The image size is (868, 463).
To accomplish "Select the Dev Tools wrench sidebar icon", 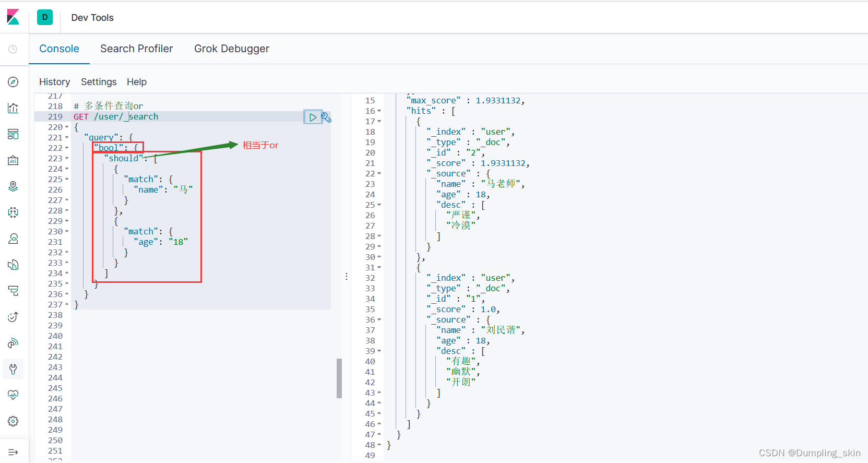I will [x=13, y=369].
